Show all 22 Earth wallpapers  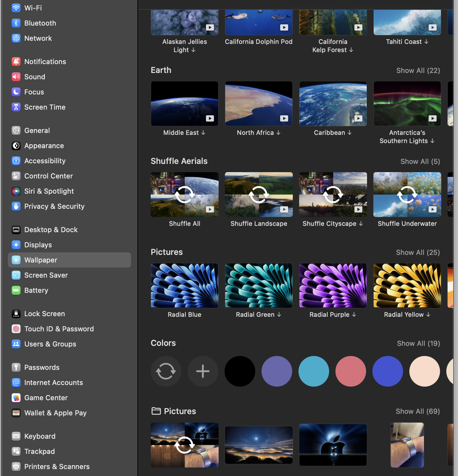[x=418, y=70]
